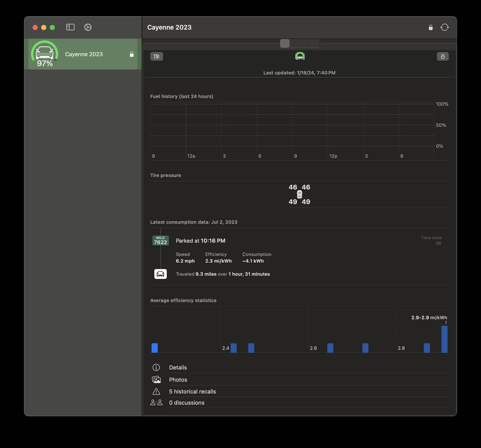Screen dimensions: 481x448
Task: Open the settings gear in toolbar
Action: pyautogui.click(x=88, y=27)
